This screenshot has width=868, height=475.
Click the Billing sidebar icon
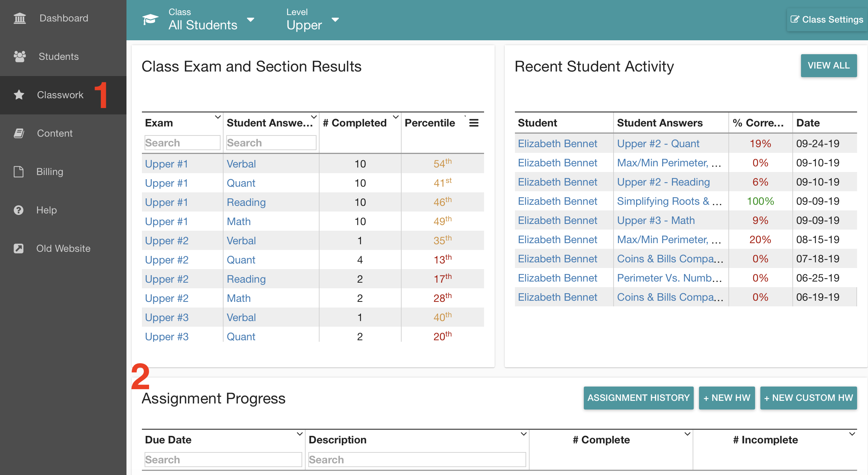18,171
